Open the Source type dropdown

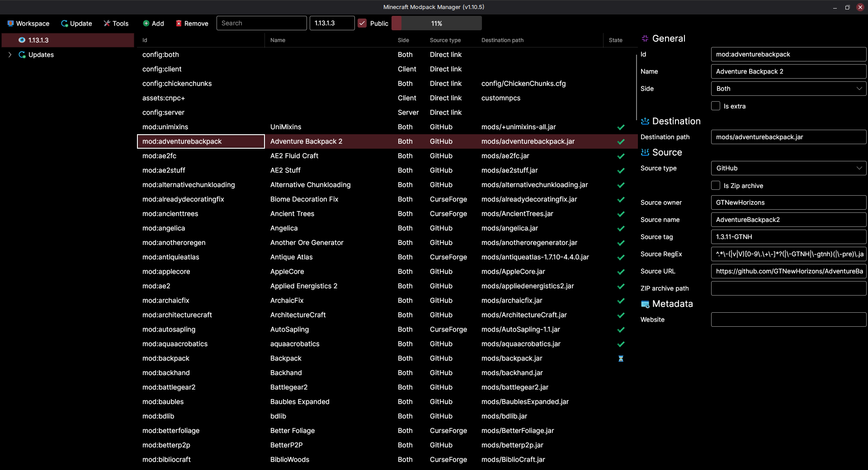click(788, 168)
